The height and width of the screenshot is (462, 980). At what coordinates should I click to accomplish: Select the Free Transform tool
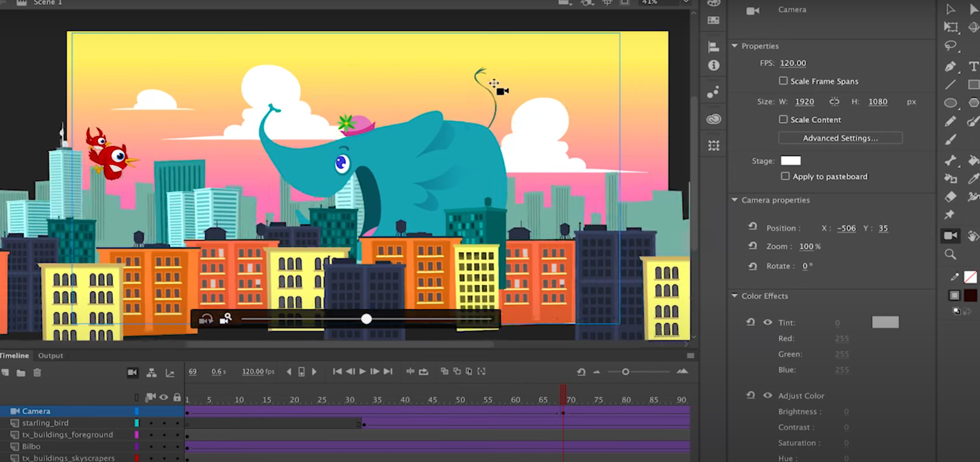pyautogui.click(x=950, y=27)
